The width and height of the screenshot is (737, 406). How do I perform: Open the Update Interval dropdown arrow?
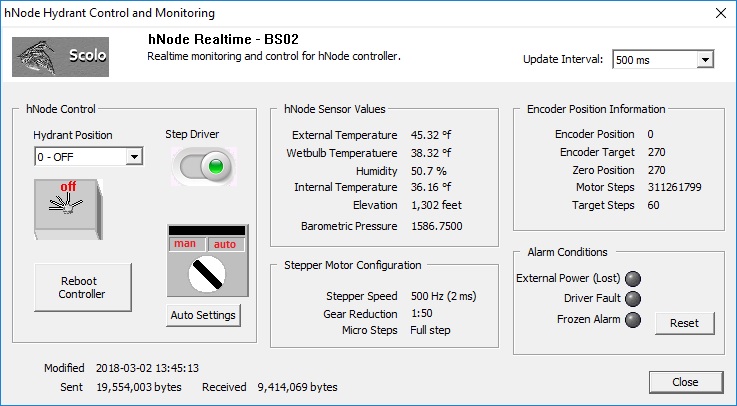[x=705, y=60]
